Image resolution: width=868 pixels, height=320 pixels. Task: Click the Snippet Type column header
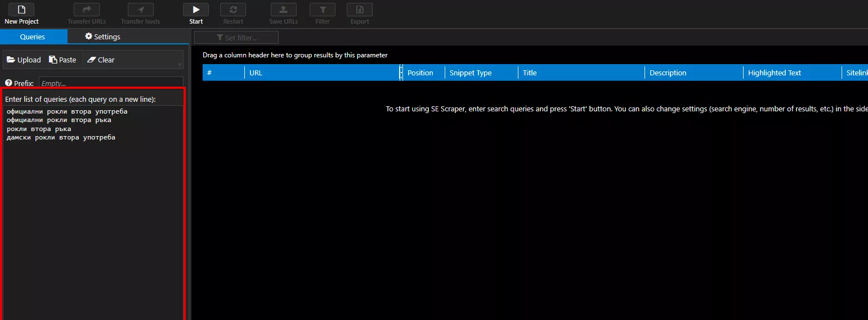coord(481,73)
